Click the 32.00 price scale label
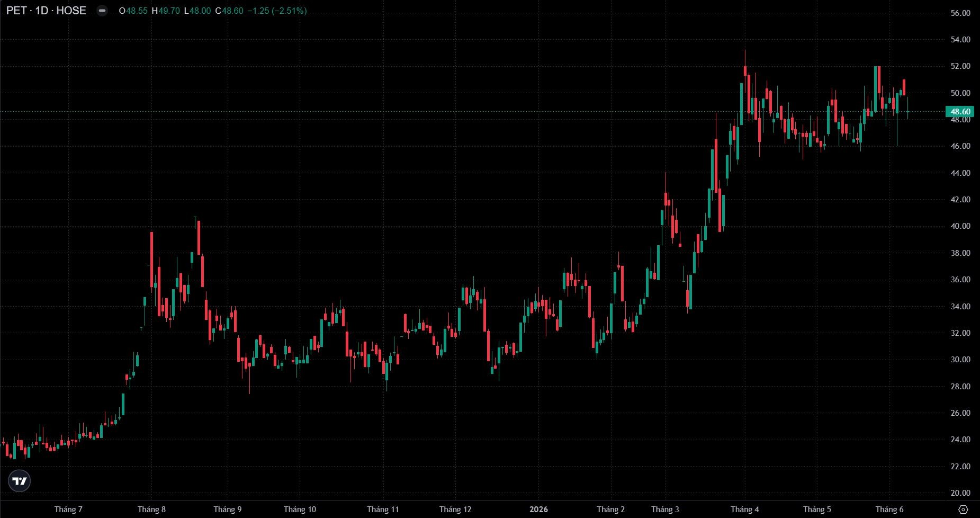 960,333
